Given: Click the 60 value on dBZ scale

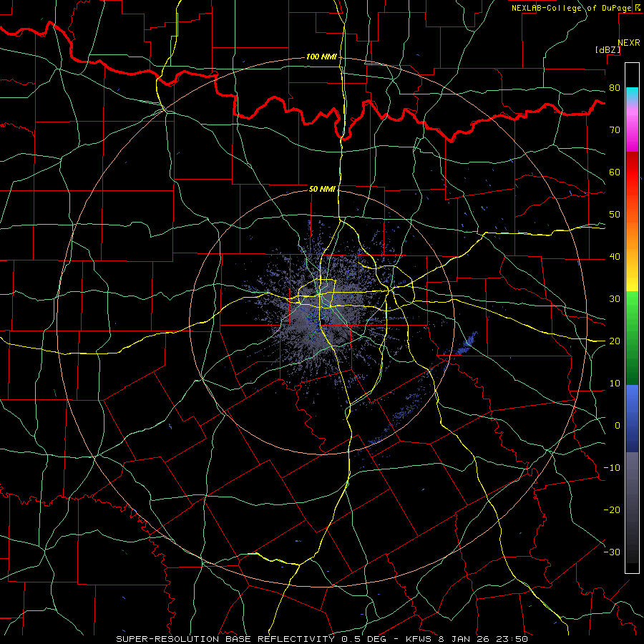Looking at the screenshot, I should tap(615, 172).
